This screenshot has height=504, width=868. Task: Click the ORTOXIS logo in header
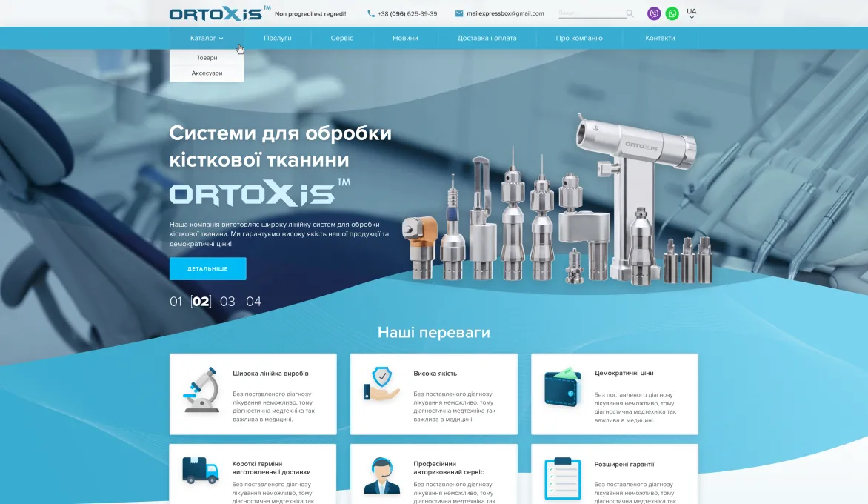point(220,13)
